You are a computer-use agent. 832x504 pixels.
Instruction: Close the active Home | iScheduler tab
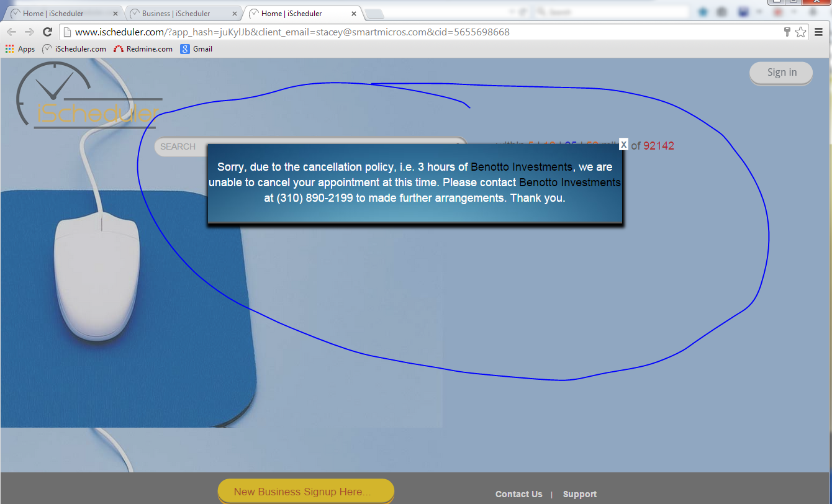coord(354,14)
